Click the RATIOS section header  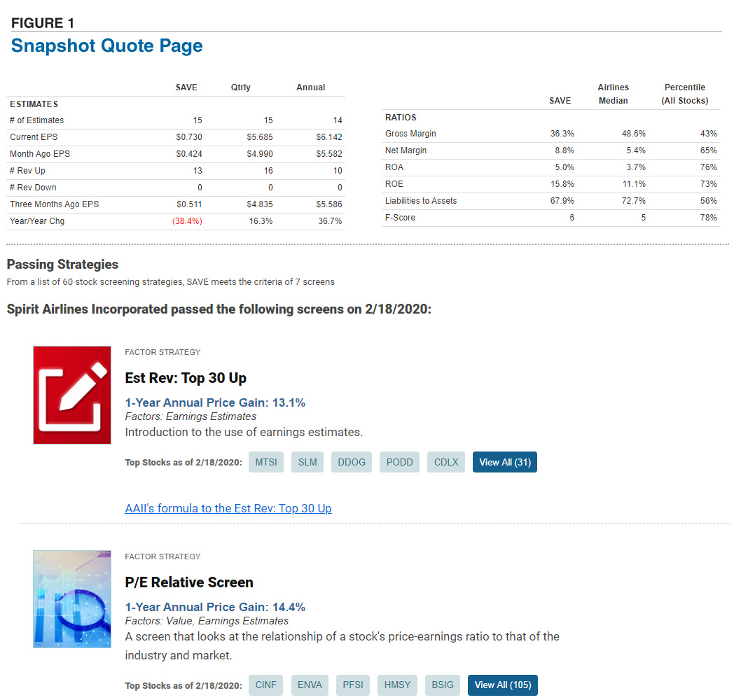[401, 118]
